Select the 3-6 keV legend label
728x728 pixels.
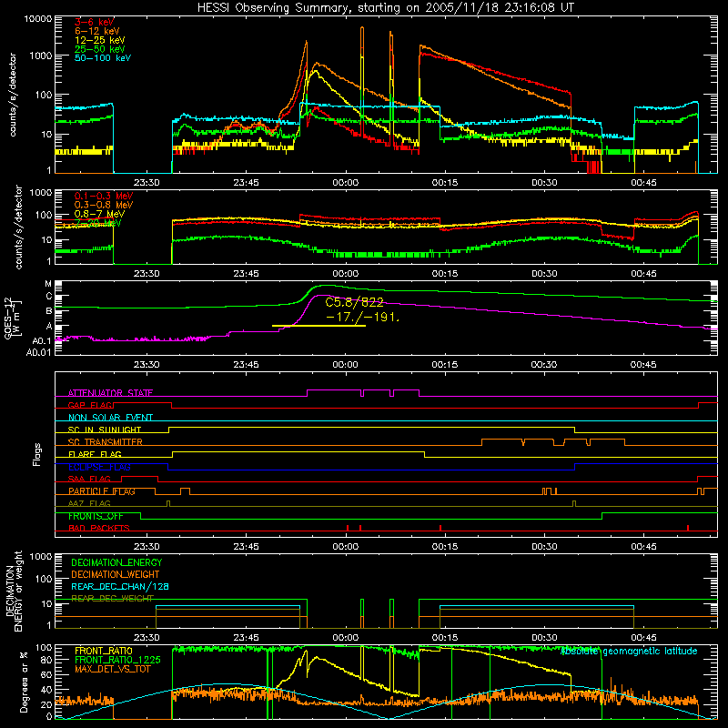pyautogui.click(x=94, y=22)
